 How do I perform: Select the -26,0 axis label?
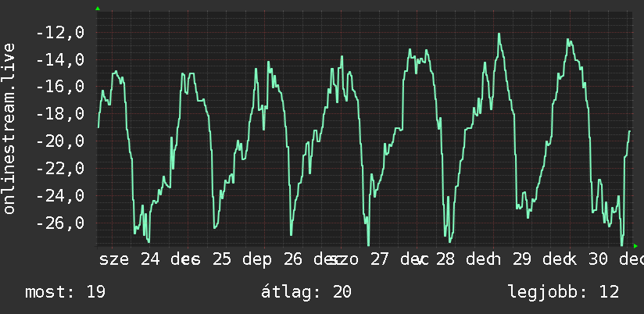60,223
